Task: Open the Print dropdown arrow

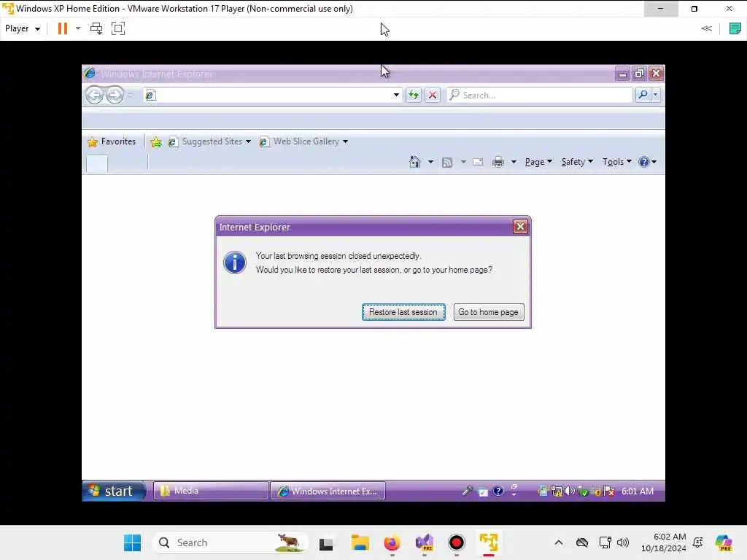Action: [x=514, y=162]
